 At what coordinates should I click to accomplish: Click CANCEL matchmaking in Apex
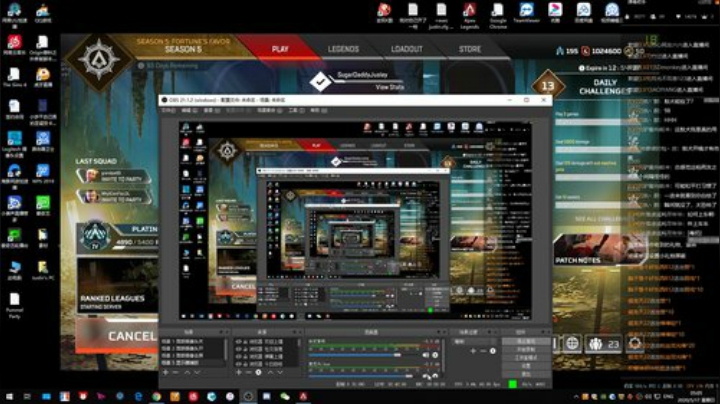118,336
